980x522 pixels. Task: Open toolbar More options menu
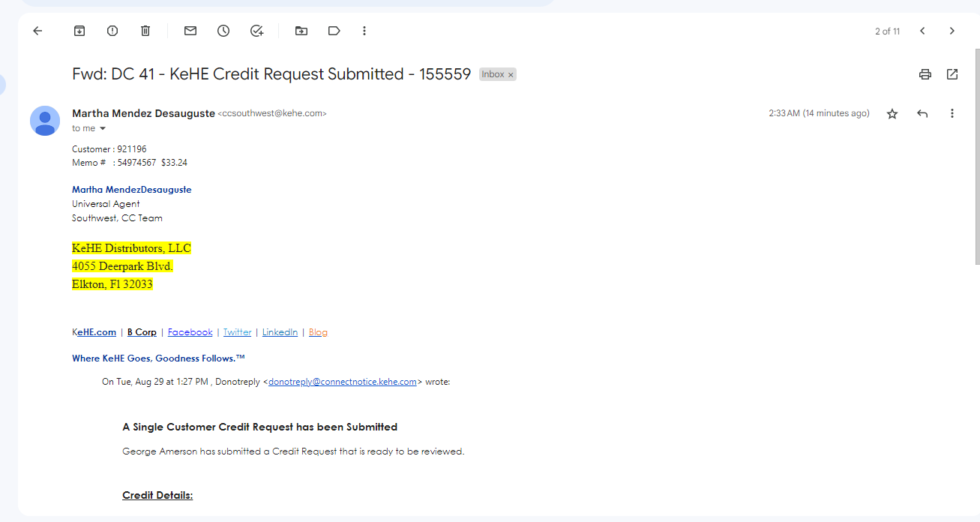(364, 31)
